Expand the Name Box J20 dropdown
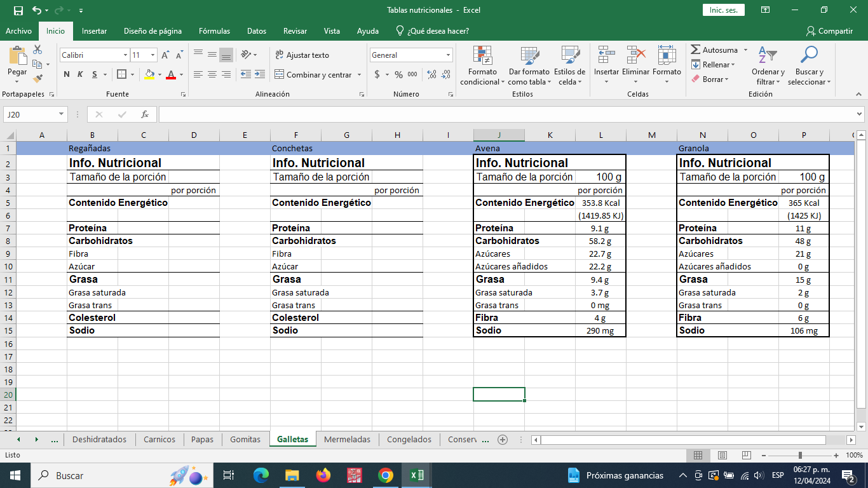This screenshot has height=488, width=868. pyautogui.click(x=62, y=114)
